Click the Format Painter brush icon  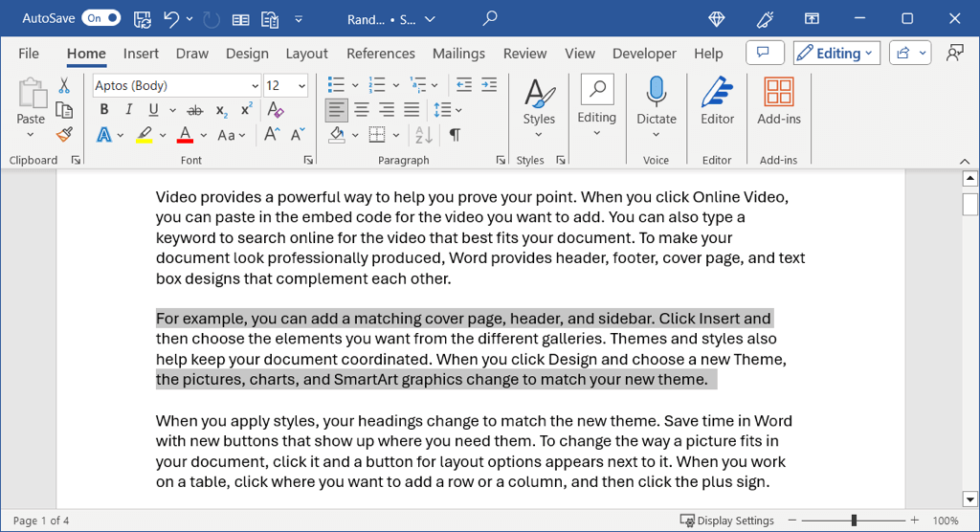pyautogui.click(x=64, y=135)
